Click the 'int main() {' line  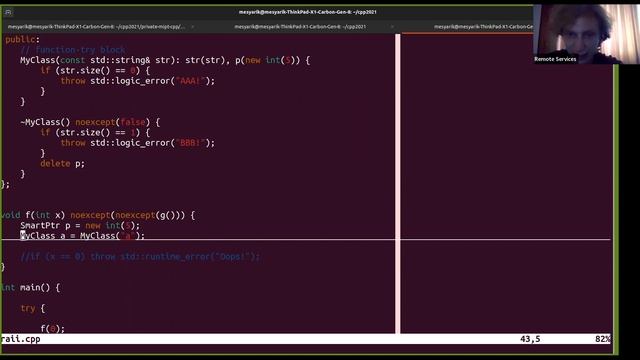[x=31, y=287]
